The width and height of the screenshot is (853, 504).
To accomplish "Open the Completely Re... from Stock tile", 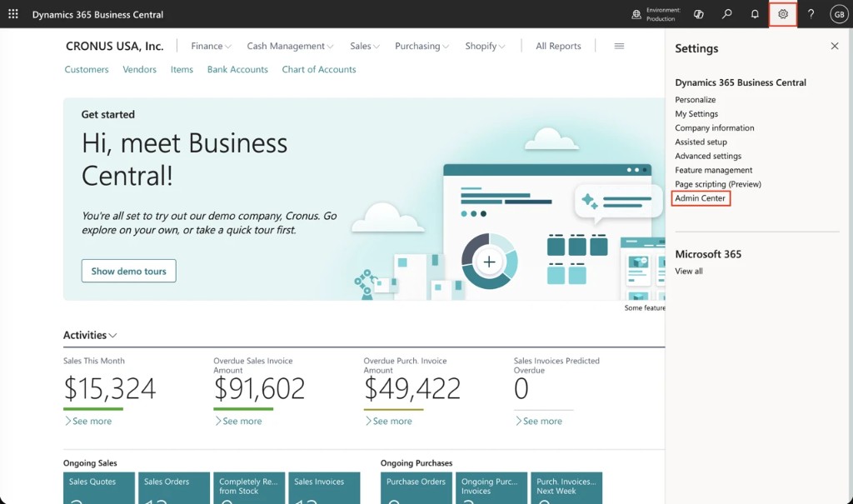I will (x=249, y=488).
